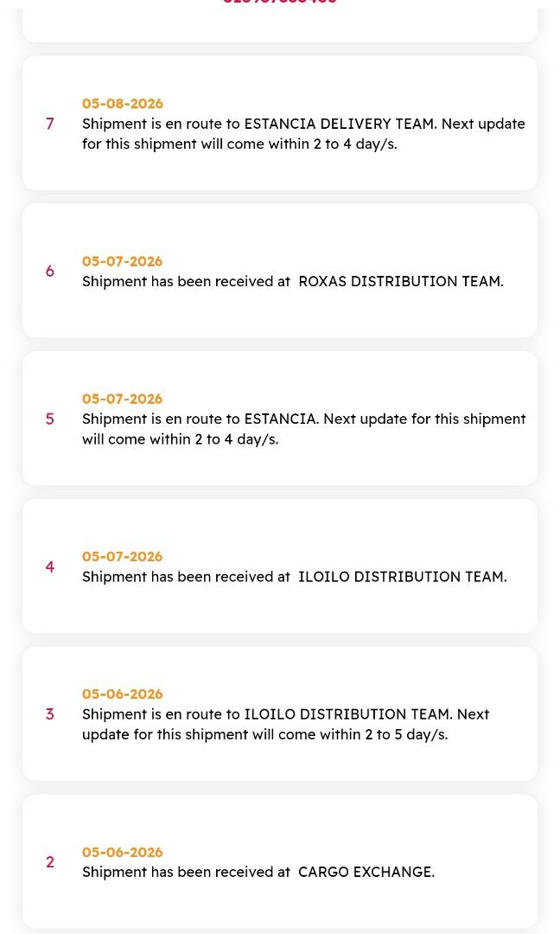
Task: Select step number 3 marker
Action: [50, 713]
